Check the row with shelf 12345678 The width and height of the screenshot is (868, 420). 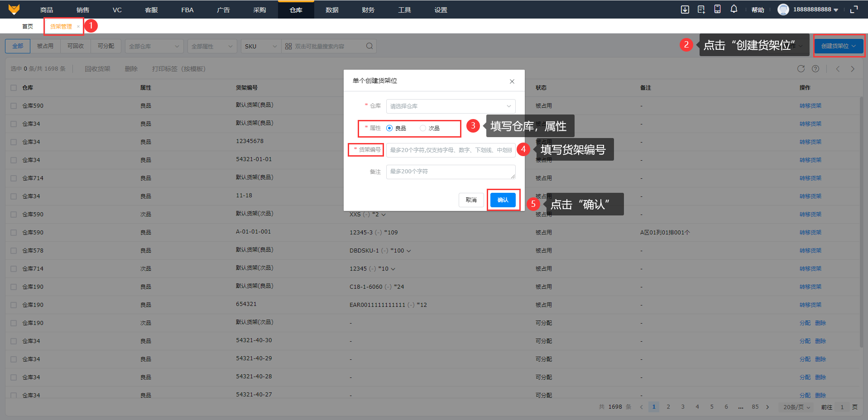14,142
